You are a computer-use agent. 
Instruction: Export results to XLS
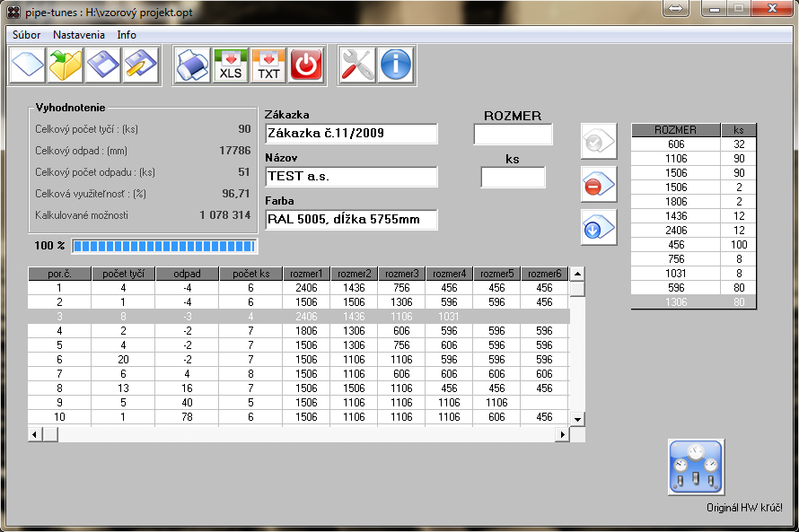pyautogui.click(x=231, y=65)
